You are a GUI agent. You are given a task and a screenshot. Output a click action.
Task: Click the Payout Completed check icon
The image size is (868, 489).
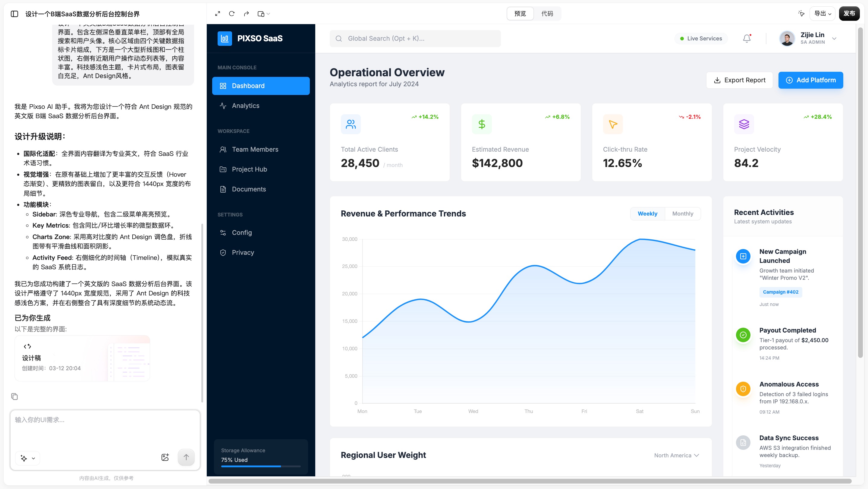743,335
